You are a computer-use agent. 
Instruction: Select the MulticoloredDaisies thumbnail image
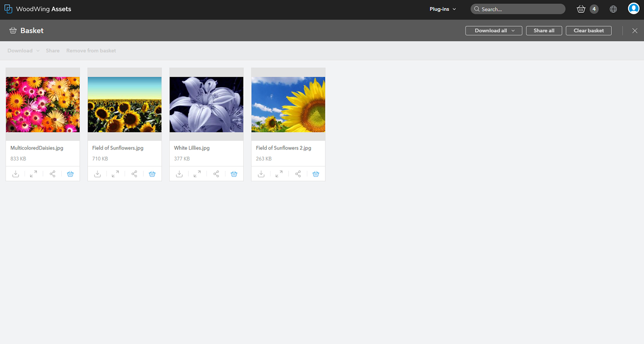[43, 104]
